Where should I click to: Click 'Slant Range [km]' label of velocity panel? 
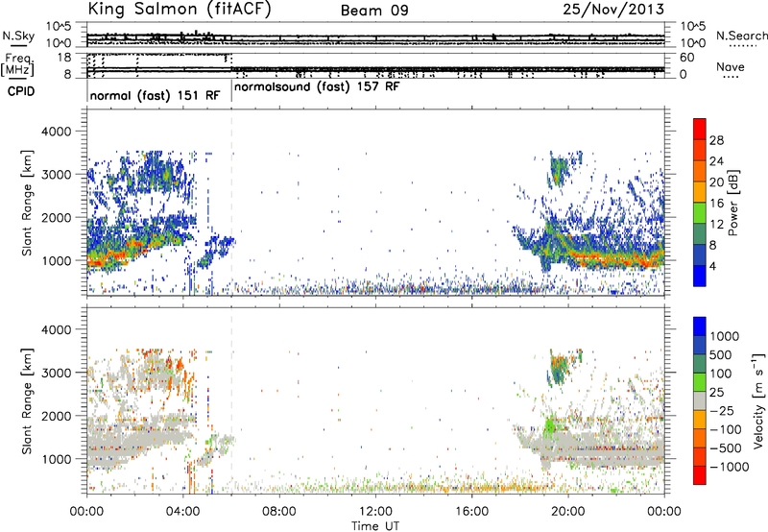(27, 401)
